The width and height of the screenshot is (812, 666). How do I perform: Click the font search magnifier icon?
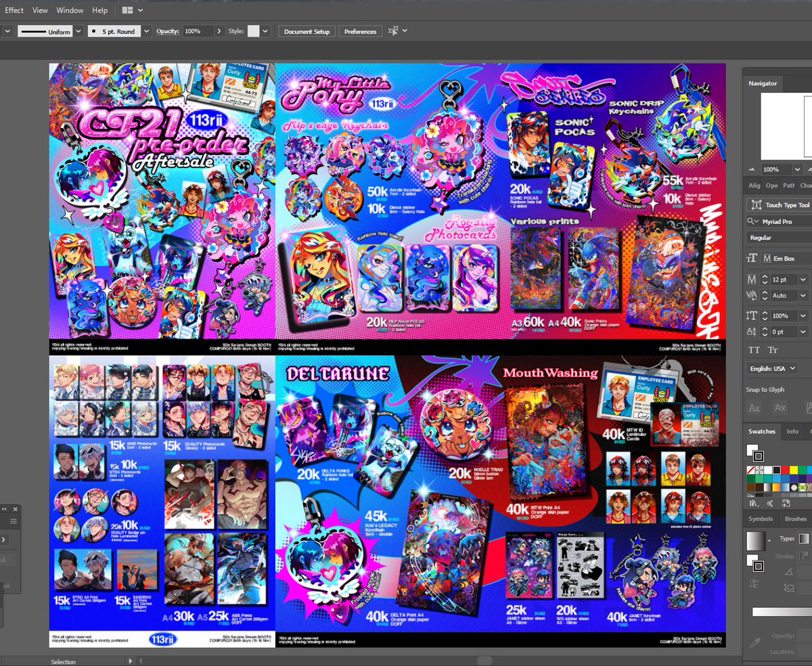tap(752, 221)
